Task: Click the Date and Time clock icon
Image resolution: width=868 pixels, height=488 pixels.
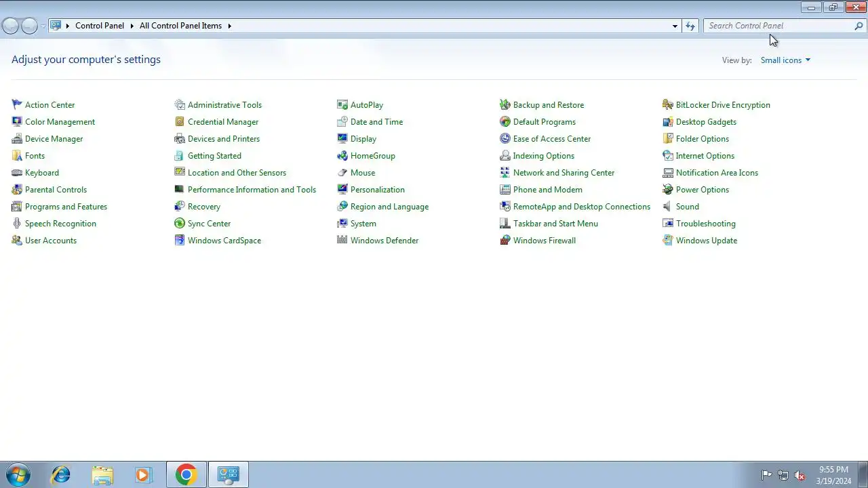Action: pyautogui.click(x=342, y=121)
